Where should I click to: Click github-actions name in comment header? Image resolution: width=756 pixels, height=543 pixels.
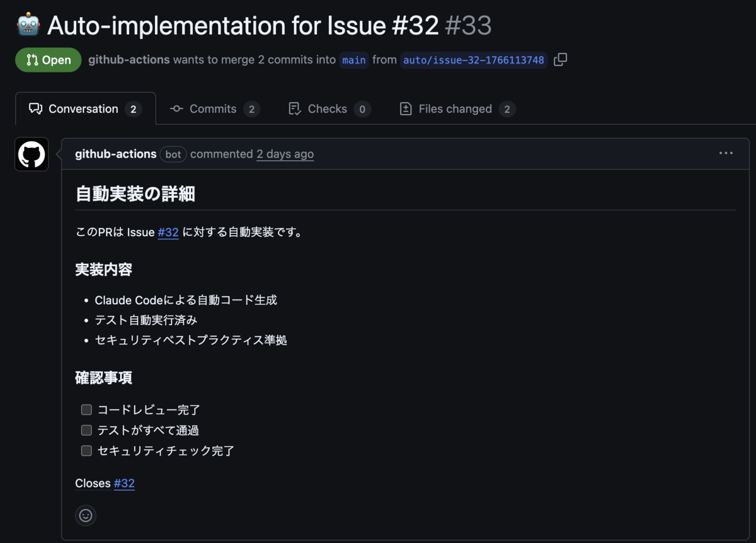115,154
